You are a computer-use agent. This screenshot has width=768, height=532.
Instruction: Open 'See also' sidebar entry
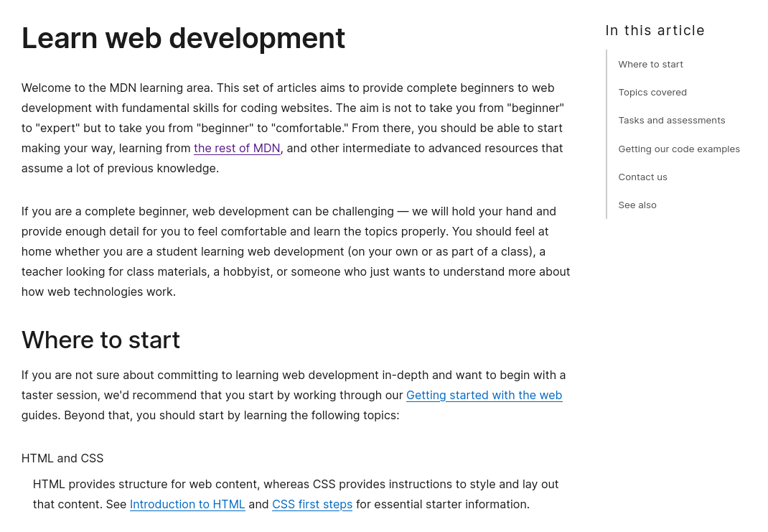[637, 205]
